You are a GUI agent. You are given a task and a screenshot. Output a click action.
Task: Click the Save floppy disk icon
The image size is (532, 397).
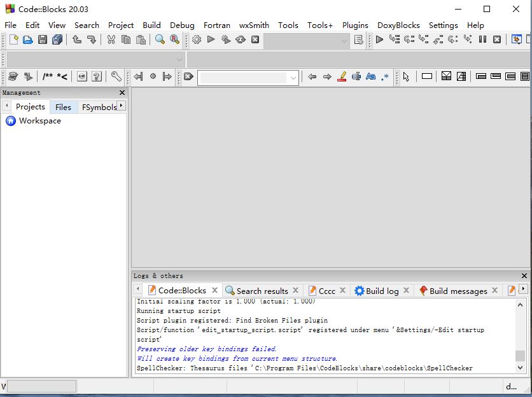(43, 39)
